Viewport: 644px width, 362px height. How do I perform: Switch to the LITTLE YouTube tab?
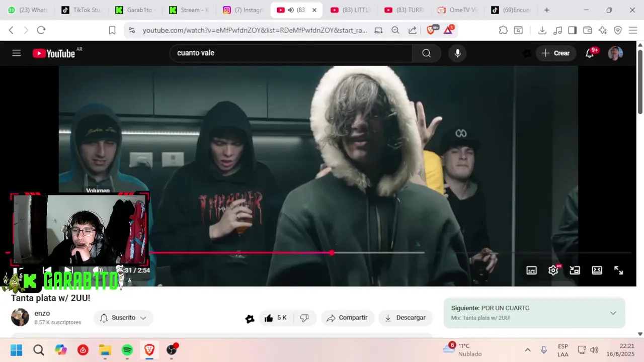(x=350, y=10)
